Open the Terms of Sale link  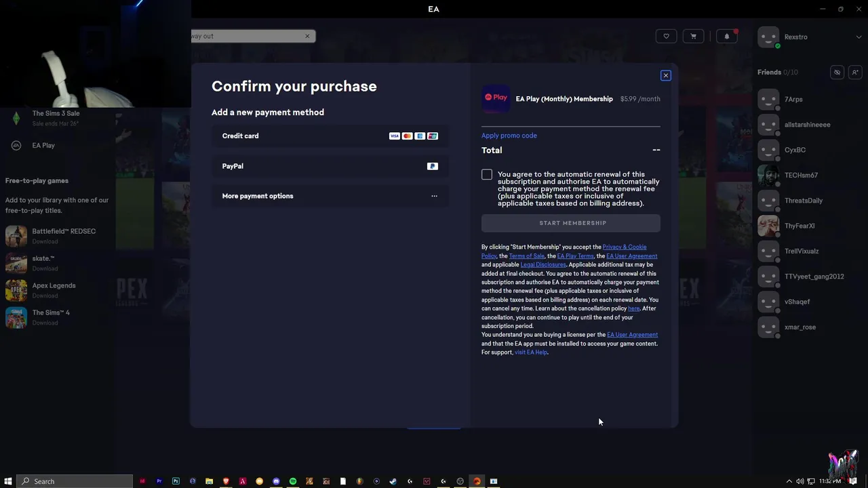click(x=527, y=256)
